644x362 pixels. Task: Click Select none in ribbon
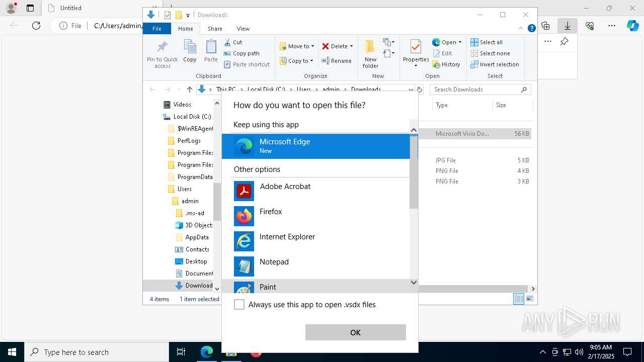pyautogui.click(x=490, y=53)
